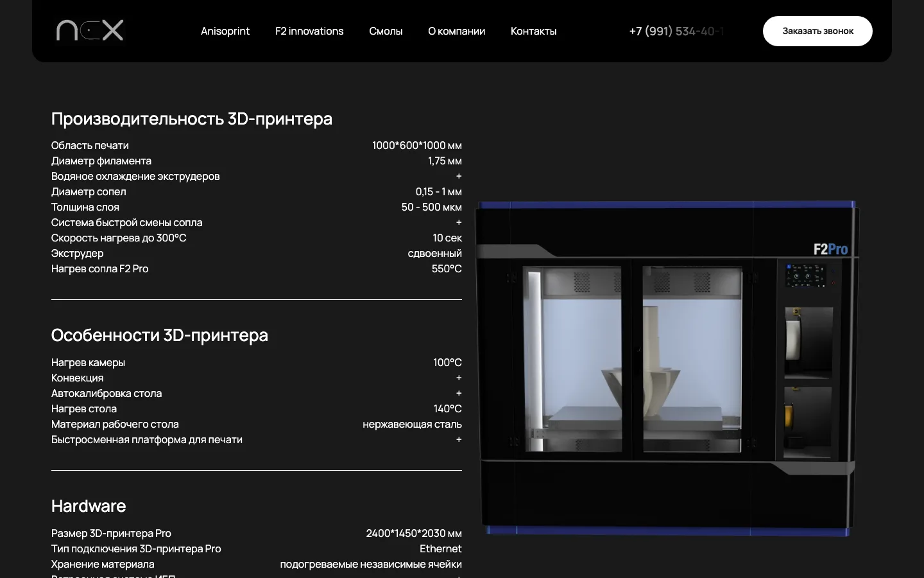Click the 2400*1450*2030 мм value
Screen dimensions: 924x578
tap(414, 533)
